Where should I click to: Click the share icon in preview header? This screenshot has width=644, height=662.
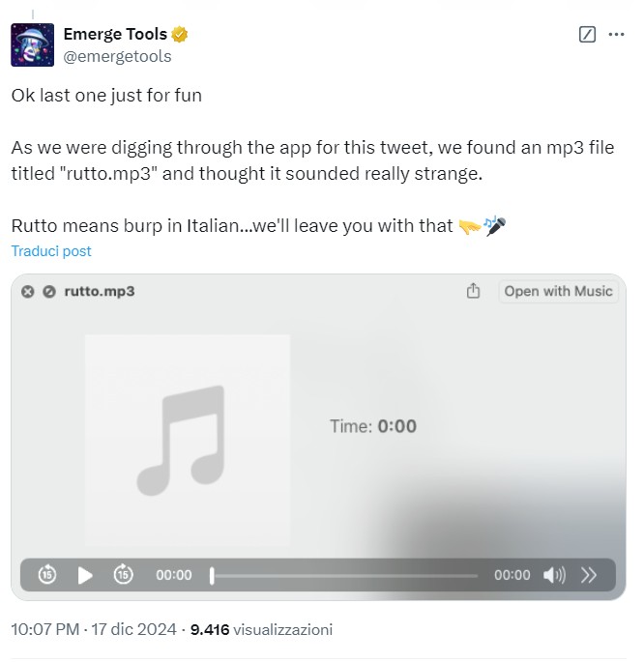point(473,291)
